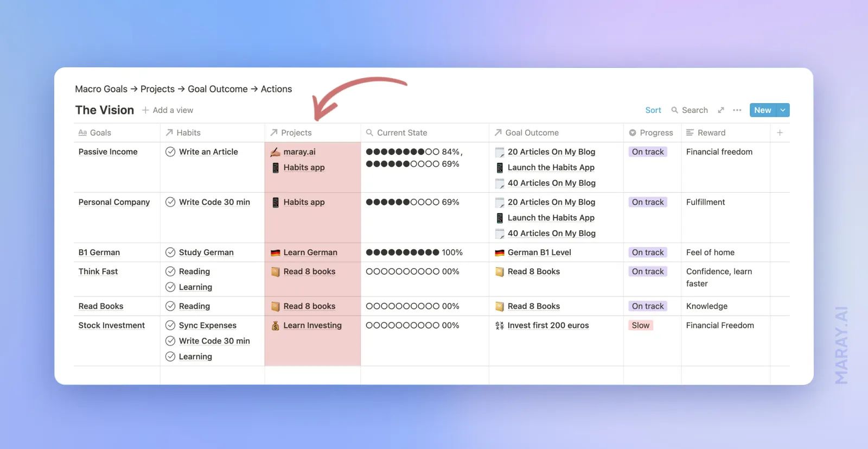Image resolution: width=868 pixels, height=449 pixels.
Task: Open the Invest first 200 euros goal outcome
Action: pyautogui.click(x=548, y=325)
